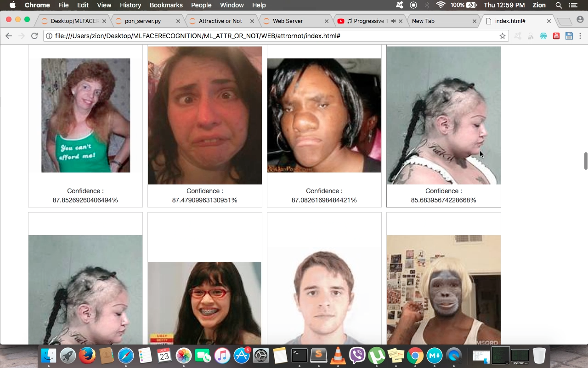Image resolution: width=588 pixels, height=368 pixels.
Task: Open VLC from the dock
Action: (338, 356)
